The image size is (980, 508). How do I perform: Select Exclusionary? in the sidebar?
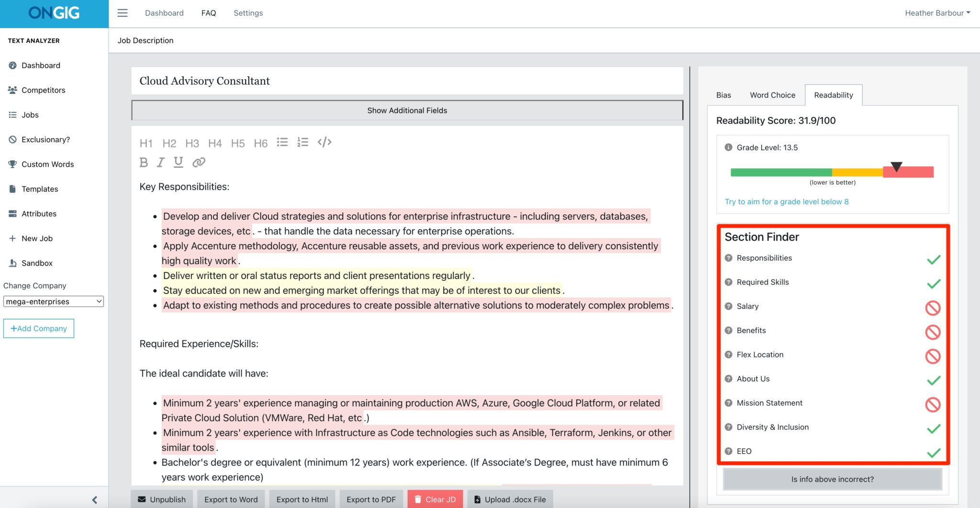(45, 139)
